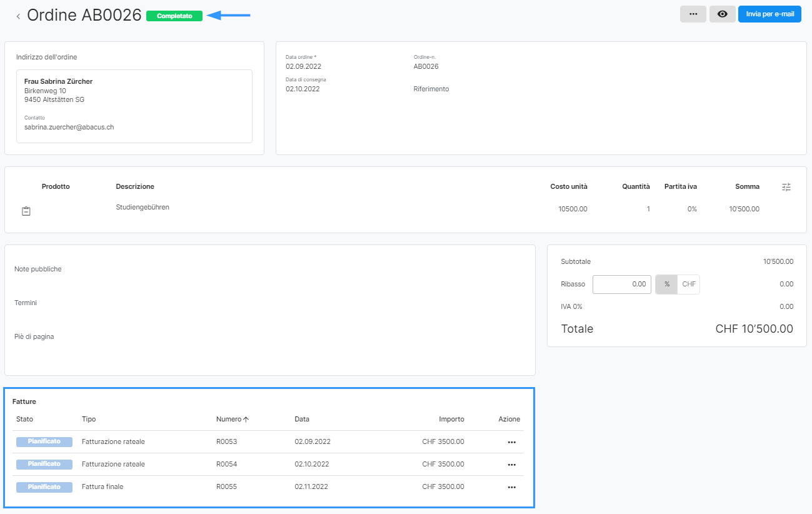Click the Completato status badge
The height and width of the screenshot is (514, 812).
coord(174,16)
